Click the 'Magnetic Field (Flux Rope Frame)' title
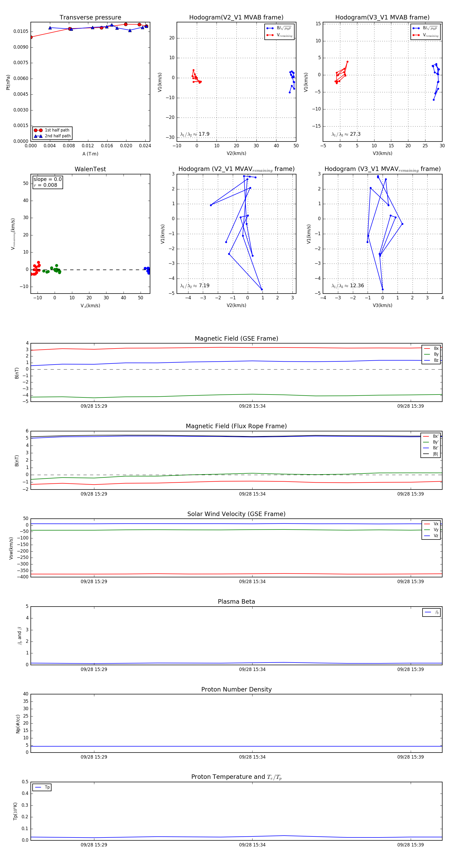The width and height of the screenshot is (473, 868). pos(236,426)
